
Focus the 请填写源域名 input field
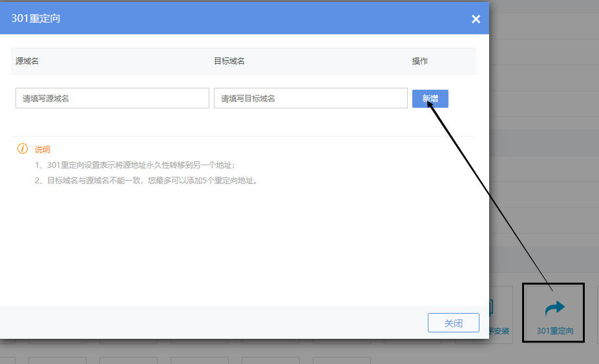tap(112, 99)
